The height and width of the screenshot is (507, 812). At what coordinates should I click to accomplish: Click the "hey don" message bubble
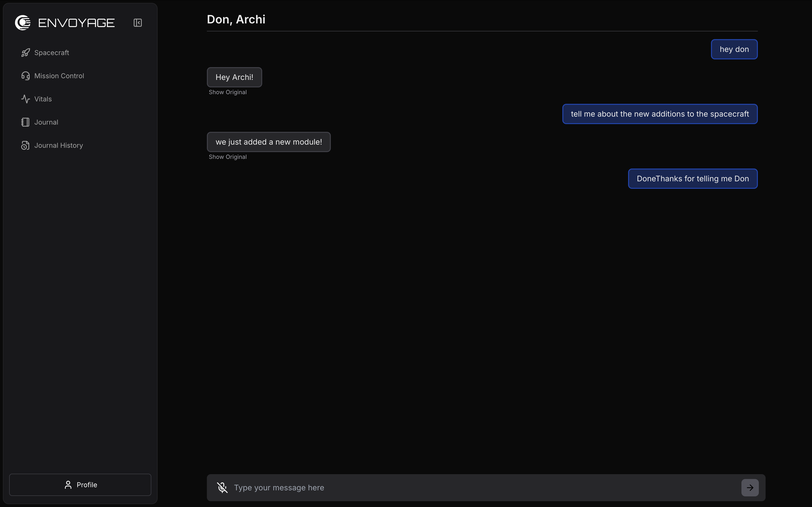coord(734,49)
